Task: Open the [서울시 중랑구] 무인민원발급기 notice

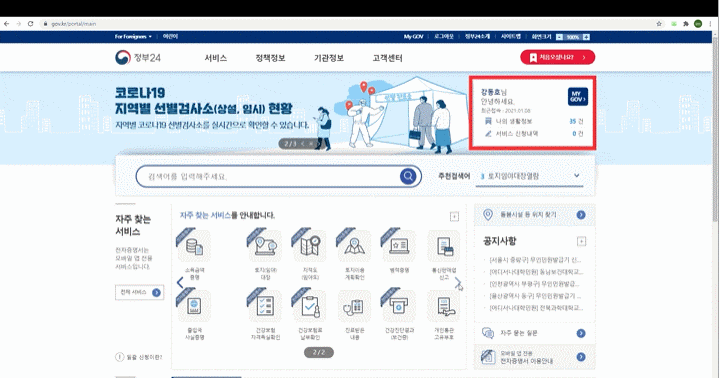Action: click(534, 260)
